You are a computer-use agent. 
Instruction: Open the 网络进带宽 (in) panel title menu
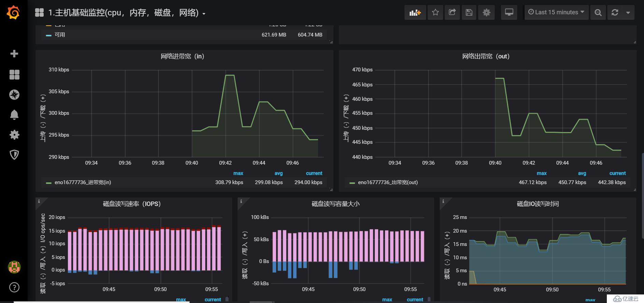pos(182,56)
